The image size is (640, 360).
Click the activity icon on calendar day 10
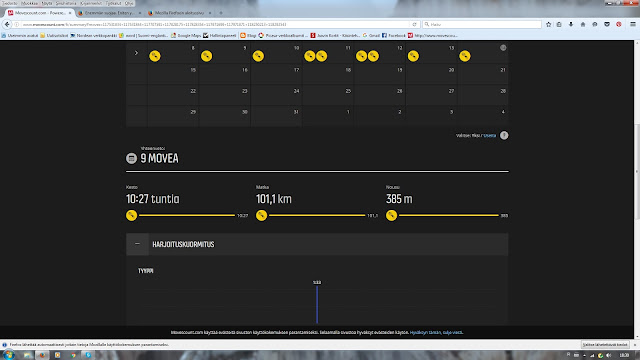[258, 56]
